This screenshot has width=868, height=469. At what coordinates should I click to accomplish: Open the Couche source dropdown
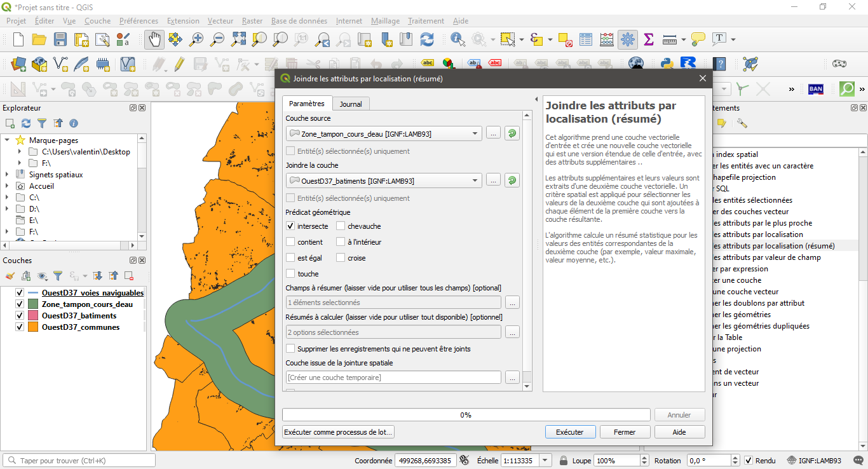point(384,133)
